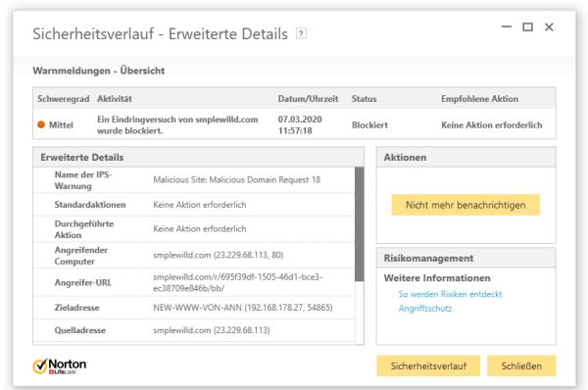Select 'NEW-WWW-VON-ANN (192.168.178.27, 54865)' value

[243, 308]
